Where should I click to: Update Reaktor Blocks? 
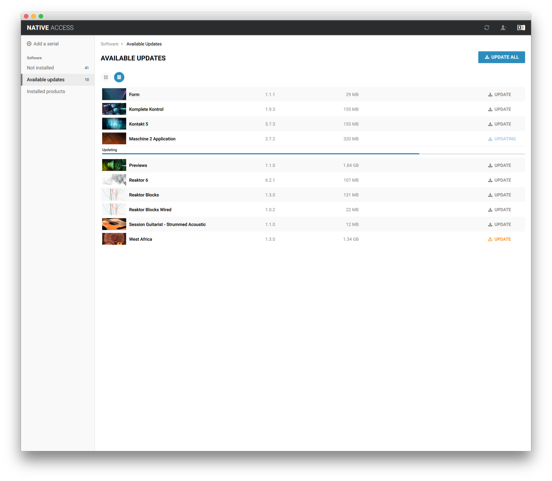point(499,195)
